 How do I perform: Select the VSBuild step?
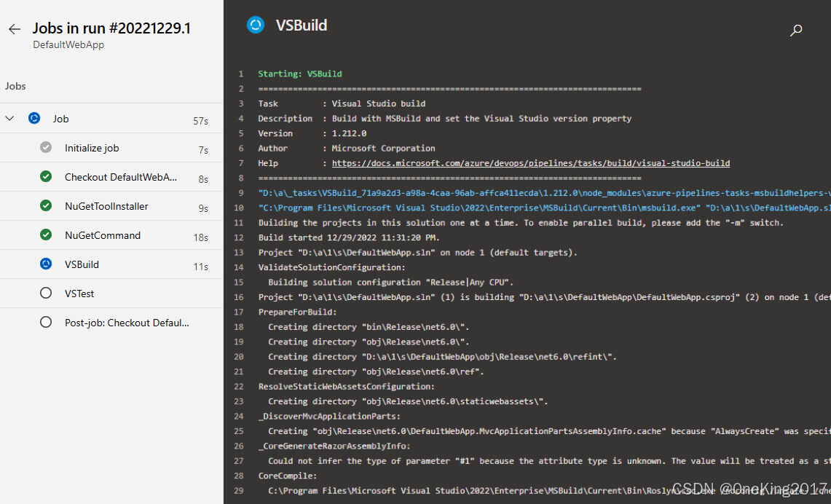[111, 264]
